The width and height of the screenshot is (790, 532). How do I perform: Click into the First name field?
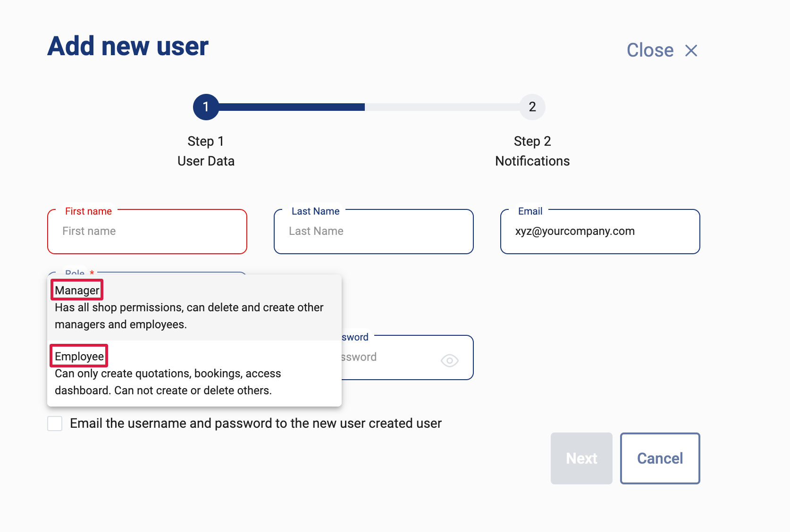pyautogui.click(x=147, y=232)
